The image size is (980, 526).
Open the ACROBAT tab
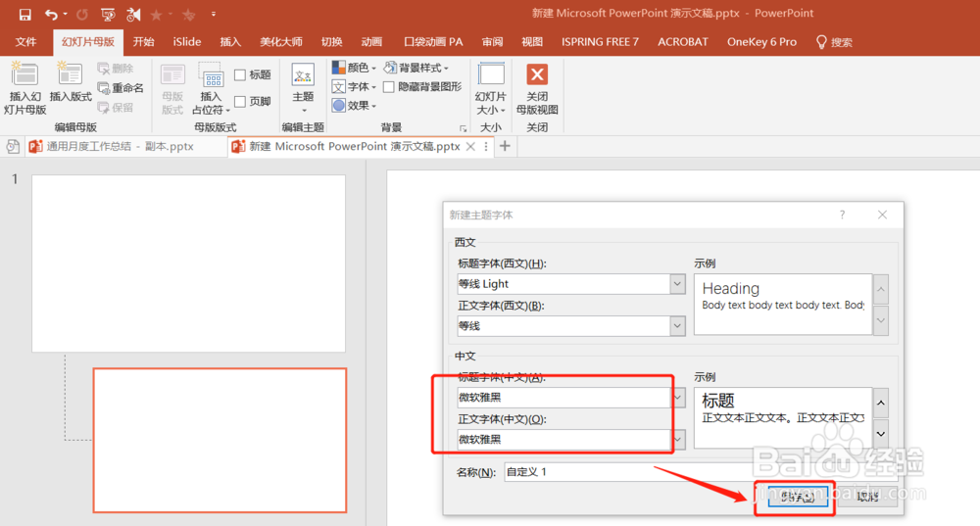pos(682,42)
